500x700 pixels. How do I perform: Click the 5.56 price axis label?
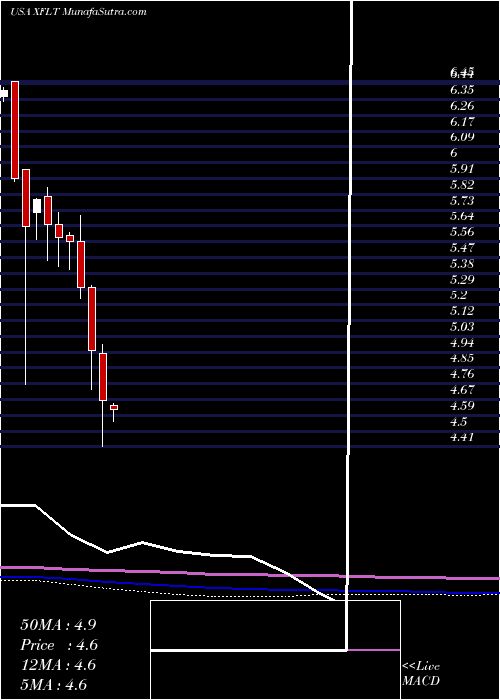462,232
